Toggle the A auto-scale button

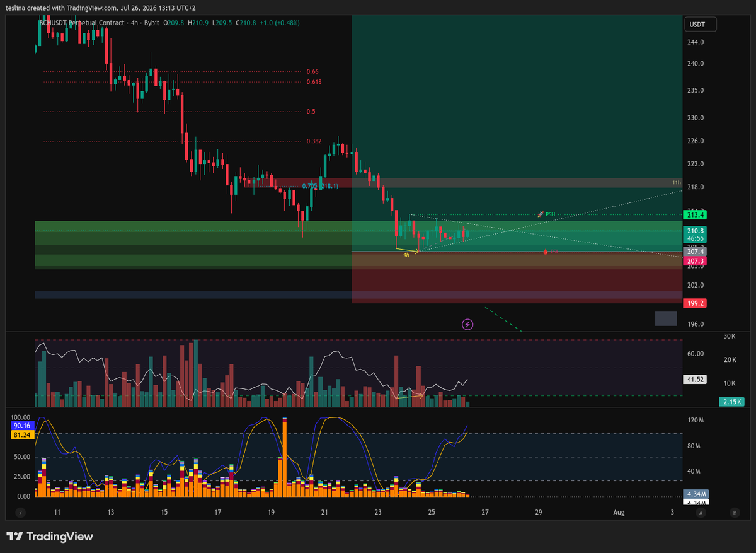click(x=701, y=513)
